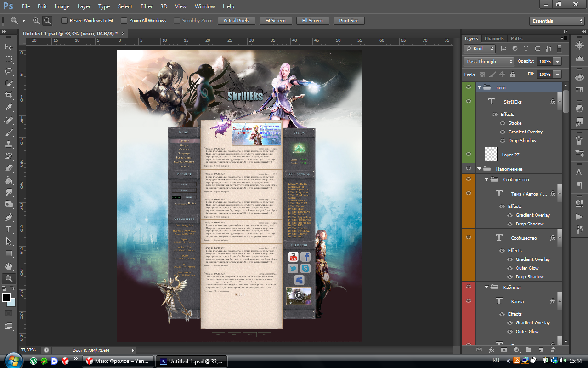Open the Fill slider dropdown arrow
Viewport: 588px width, 368px height.
(558, 74)
